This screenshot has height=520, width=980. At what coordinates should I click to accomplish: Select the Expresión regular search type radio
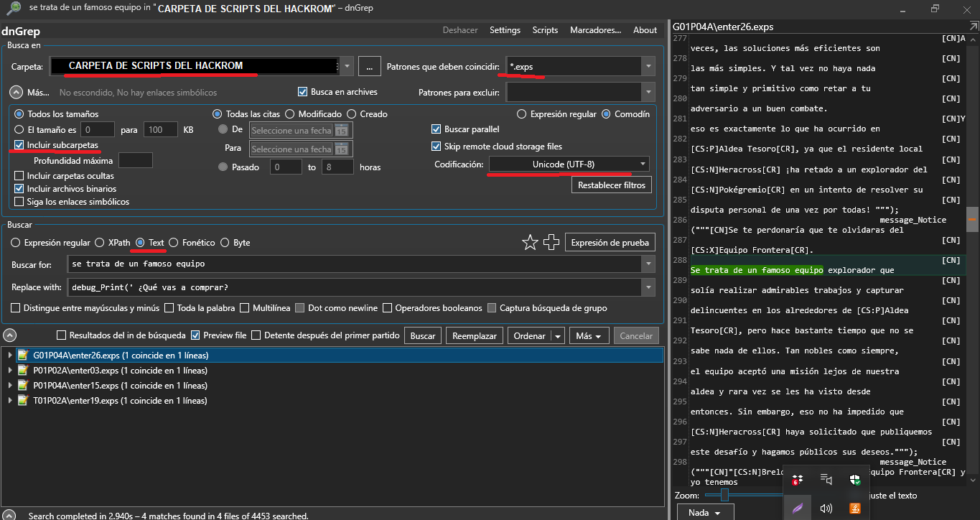click(17, 243)
